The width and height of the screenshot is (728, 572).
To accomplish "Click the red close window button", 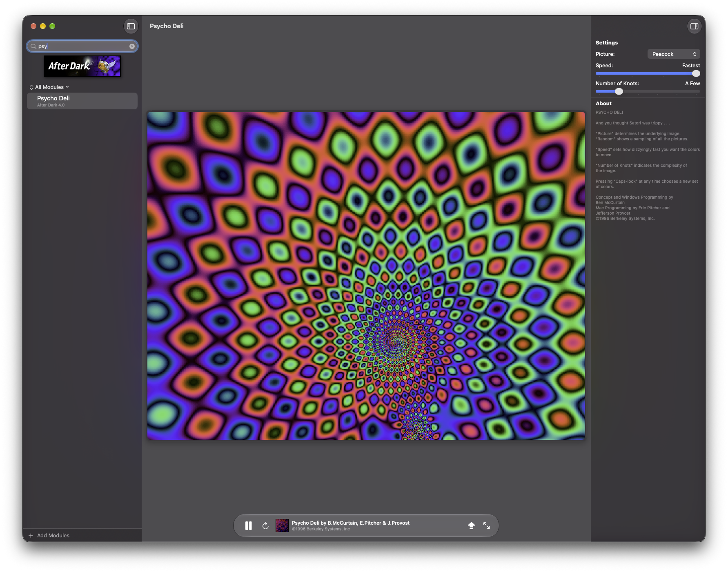I will tap(33, 26).
